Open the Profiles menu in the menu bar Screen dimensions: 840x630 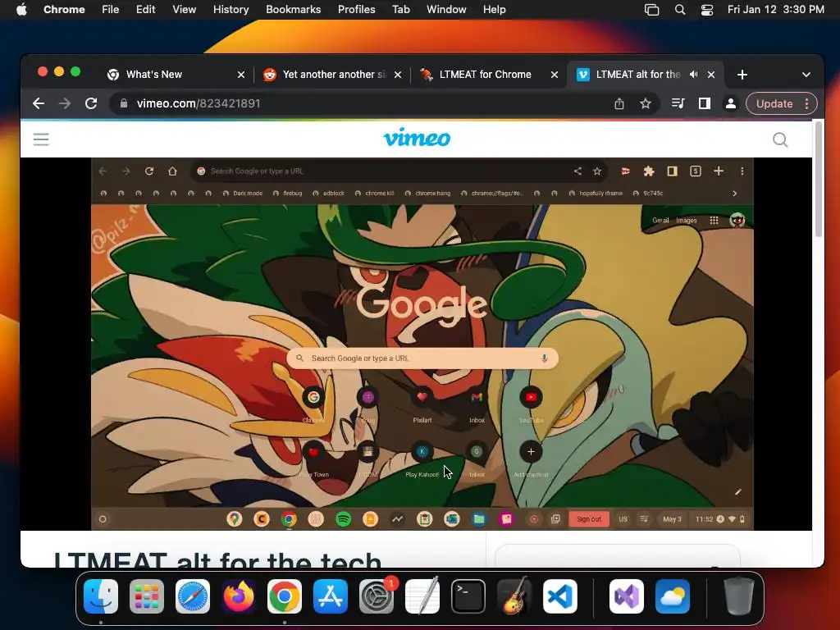(356, 9)
